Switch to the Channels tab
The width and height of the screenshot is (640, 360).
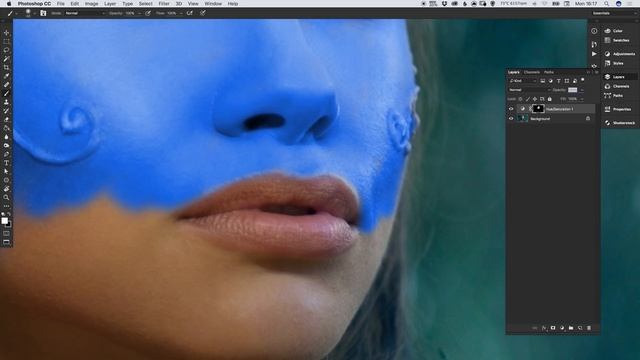pyautogui.click(x=531, y=72)
